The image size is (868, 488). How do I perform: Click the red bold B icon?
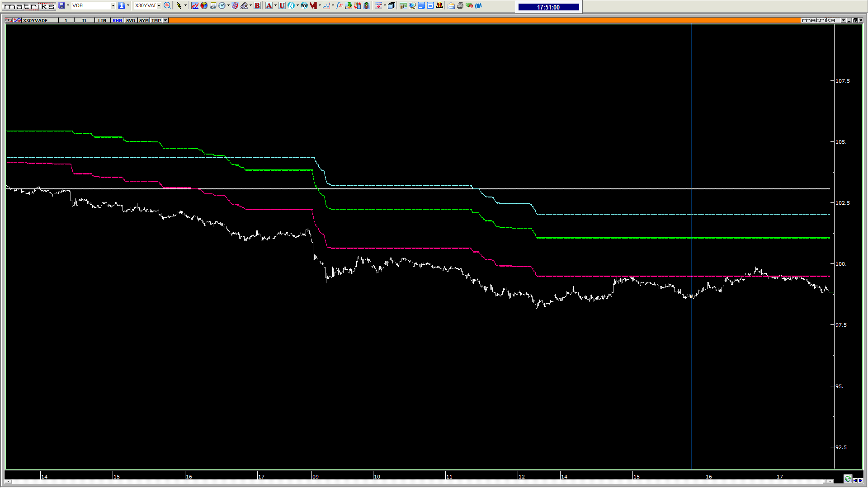pos(257,5)
